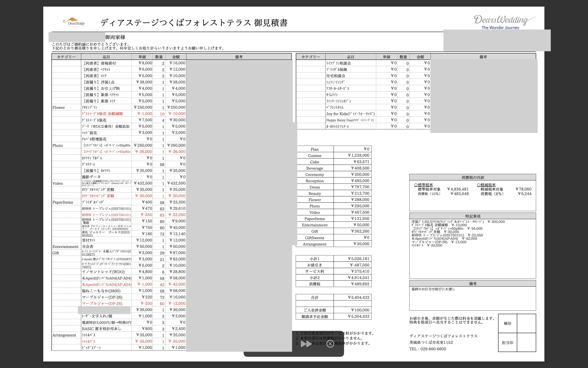Select the Happy Rainy Day item
Image resolution: width=588 pixels, height=368 pixels.
point(350,120)
